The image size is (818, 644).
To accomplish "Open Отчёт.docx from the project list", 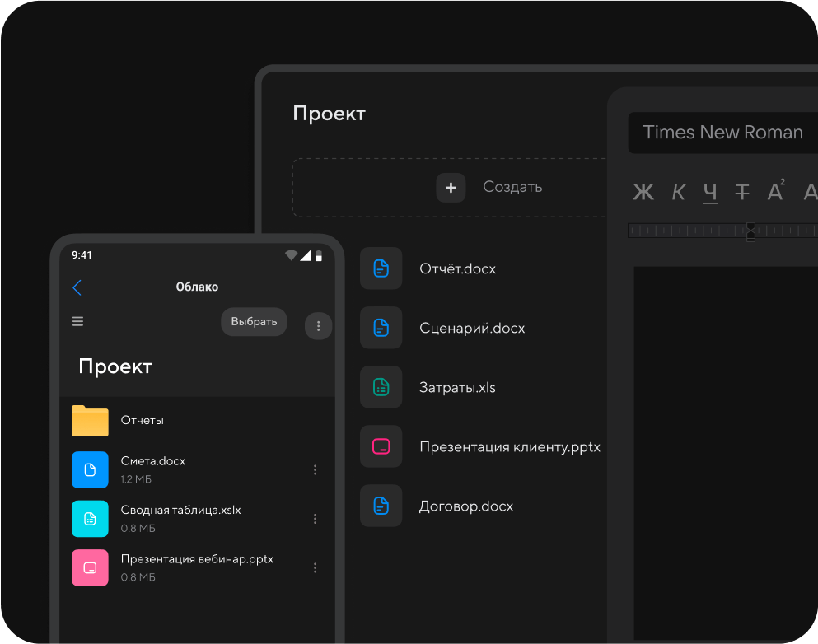I will pyautogui.click(x=457, y=268).
